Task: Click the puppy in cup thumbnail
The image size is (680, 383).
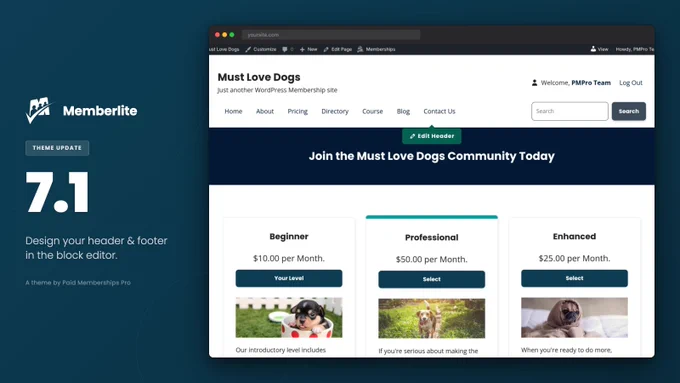Action: [289, 318]
